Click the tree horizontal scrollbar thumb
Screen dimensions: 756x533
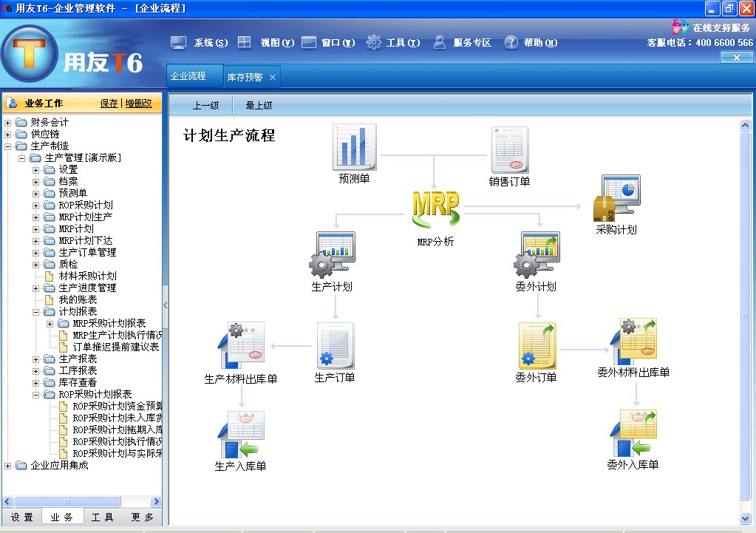67,502
